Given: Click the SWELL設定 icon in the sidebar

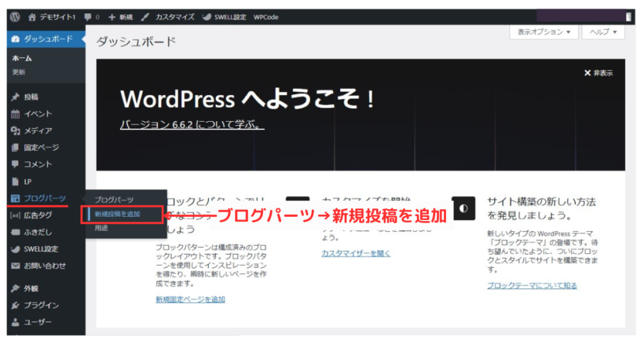Looking at the screenshot, I should click(15, 249).
